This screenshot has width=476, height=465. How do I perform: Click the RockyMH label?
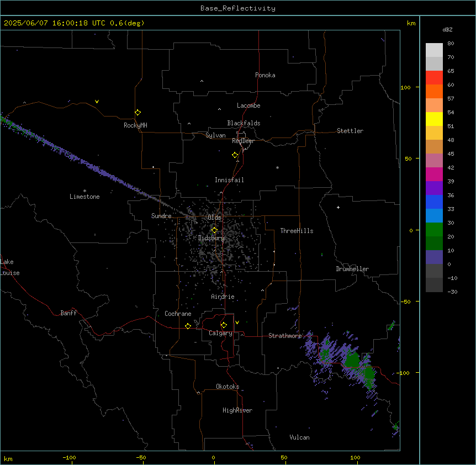[x=135, y=125]
